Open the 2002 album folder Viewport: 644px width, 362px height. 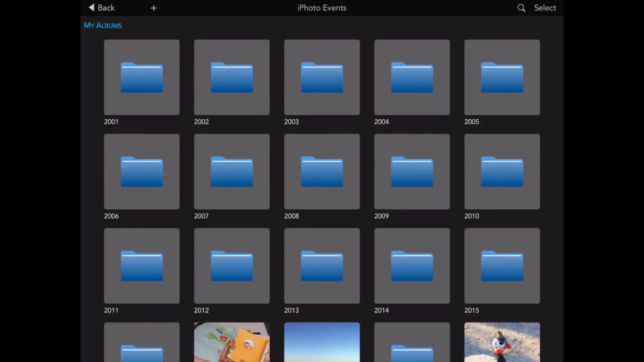(x=232, y=77)
